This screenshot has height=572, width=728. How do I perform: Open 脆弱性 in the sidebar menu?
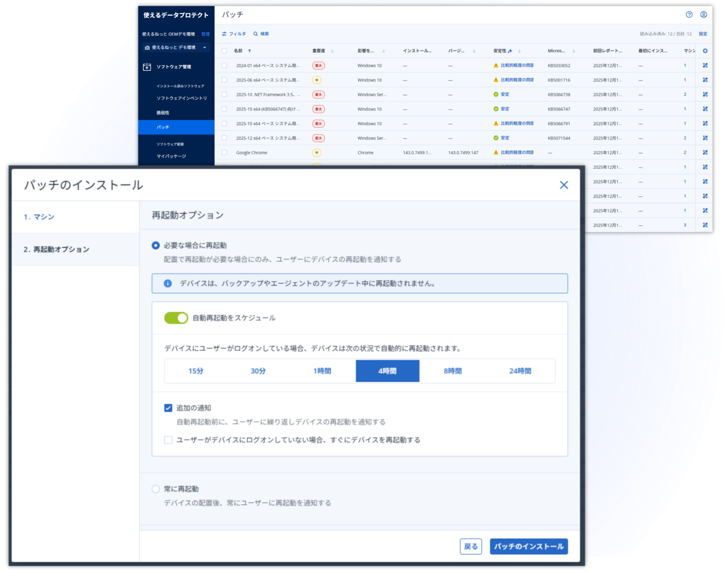point(163,113)
